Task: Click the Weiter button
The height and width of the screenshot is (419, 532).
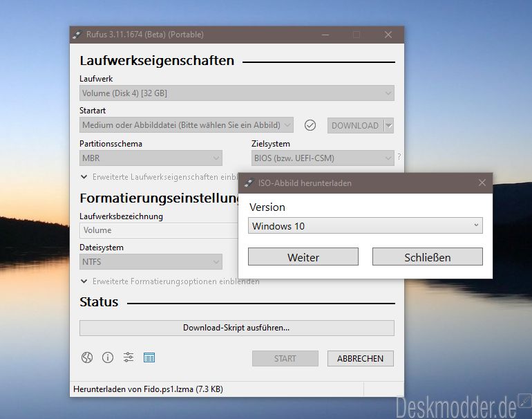Action: pyautogui.click(x=303, y=257)
